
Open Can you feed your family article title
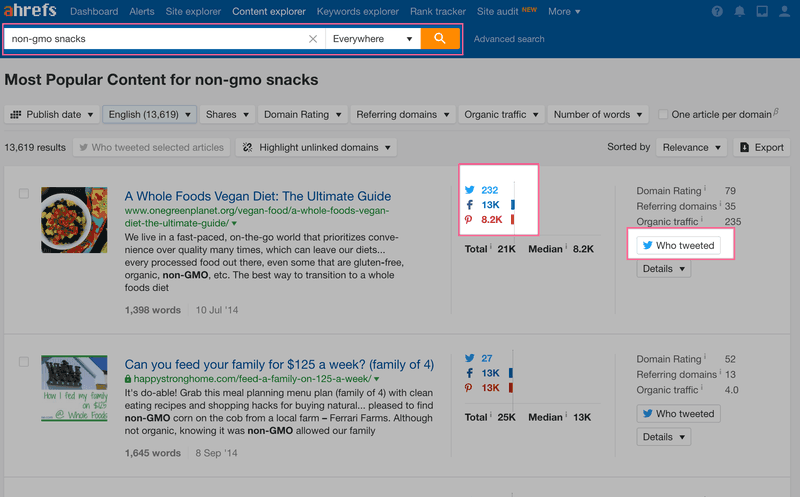pyautogui.click(x=279, y=365)
